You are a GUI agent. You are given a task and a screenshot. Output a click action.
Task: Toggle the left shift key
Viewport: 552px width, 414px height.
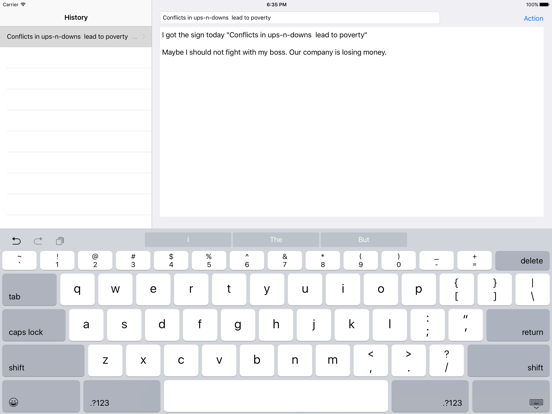tap(43, 360)
